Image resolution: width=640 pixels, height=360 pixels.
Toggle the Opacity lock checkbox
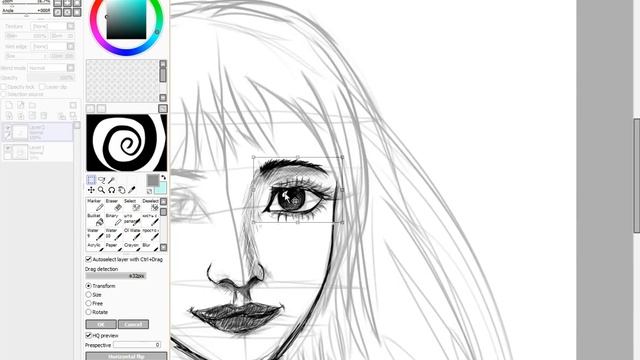4,87
